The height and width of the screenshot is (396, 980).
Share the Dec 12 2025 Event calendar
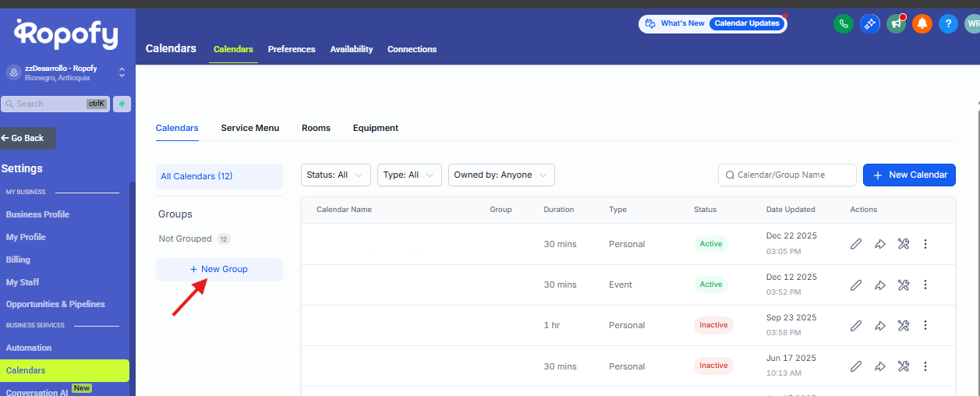(879, 285)
